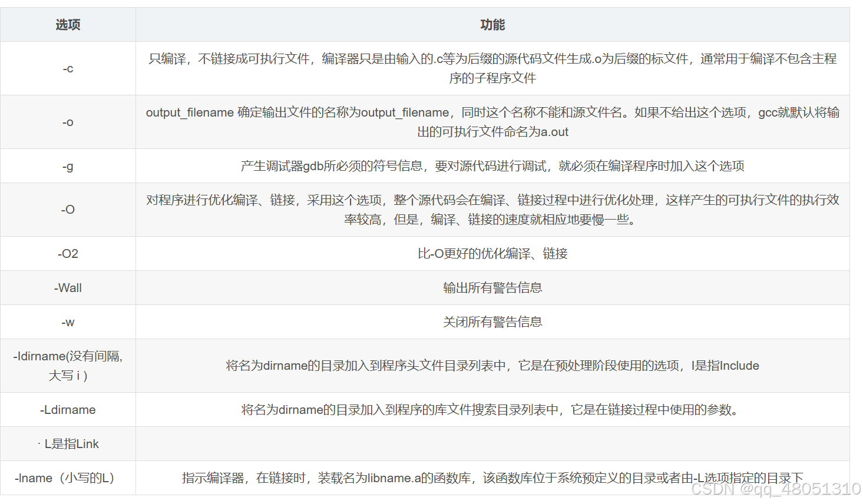Select the -o option cell
Viewport: 863px width, 504px height.
[x=67, y=122]
